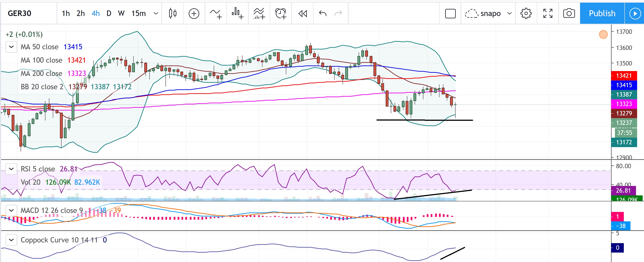Screen dimensions: 644x262
Task: Select the BB 20 close 2 indicator label
Action: click(x=42, y=87)
